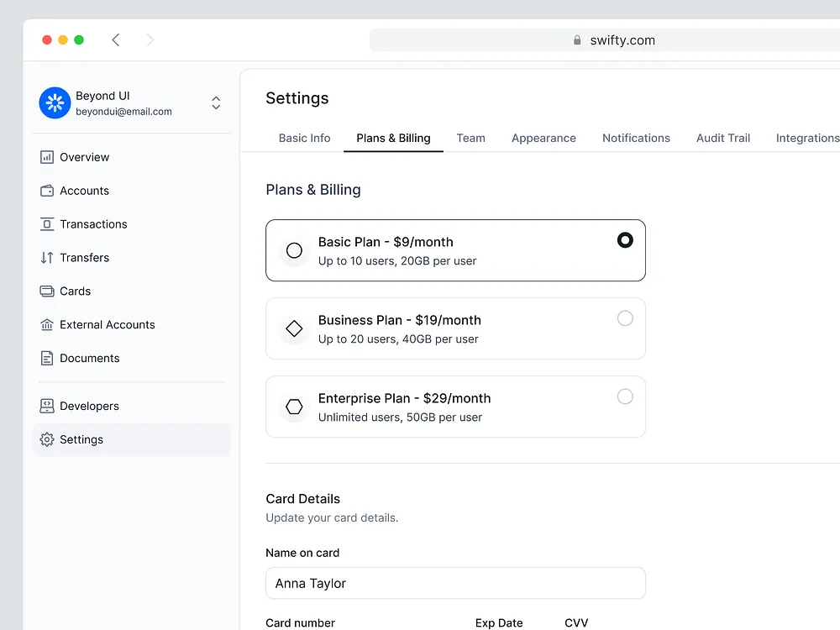The height and width of the screenshot is (630, 840).
Task: Click the Transfers arrows icon
Action: click(x=46, y=258)
